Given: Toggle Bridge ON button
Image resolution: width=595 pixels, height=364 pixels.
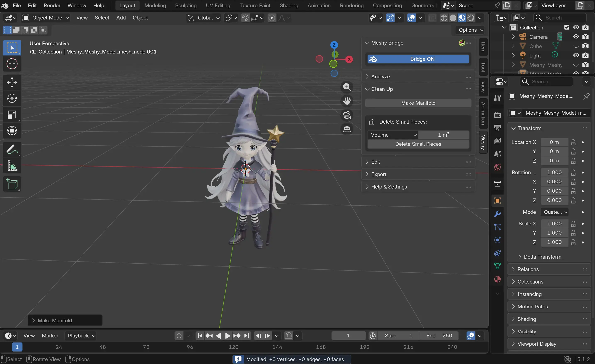Looking at the screenshot, I should tap(418, 59).
